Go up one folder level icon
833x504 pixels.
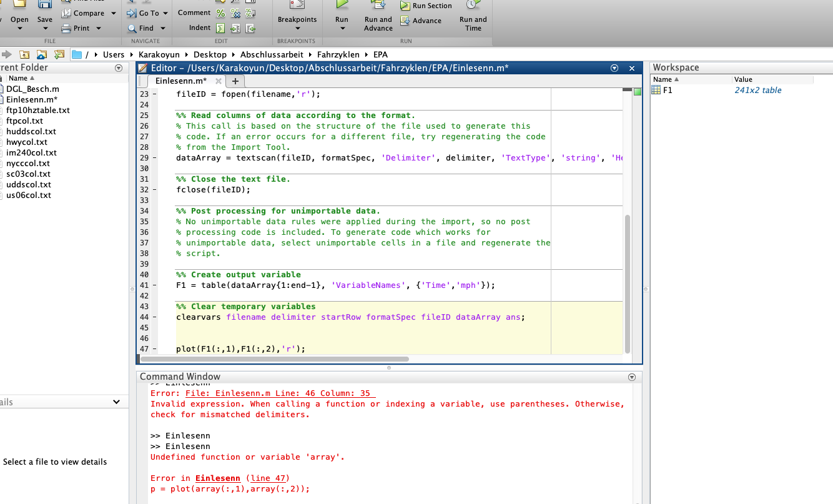pos(25,55)
